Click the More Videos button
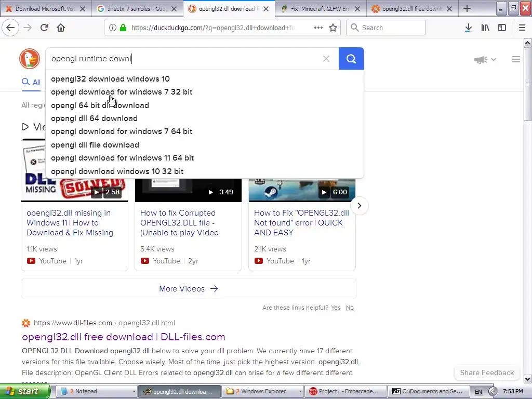This screenshot has width=532, height=399. (x=189, y=289)
